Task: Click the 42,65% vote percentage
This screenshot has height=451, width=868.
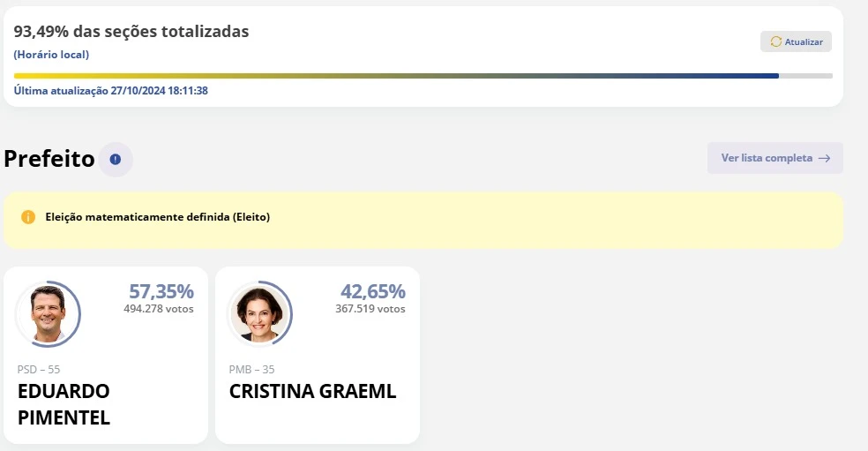Action: [x=373, y=292]
